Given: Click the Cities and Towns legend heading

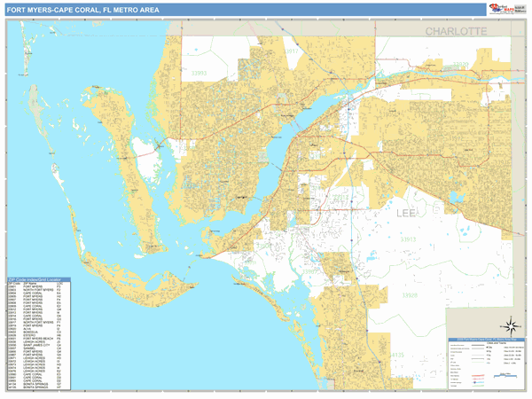Looking at the screenshot, I should 494,345.
